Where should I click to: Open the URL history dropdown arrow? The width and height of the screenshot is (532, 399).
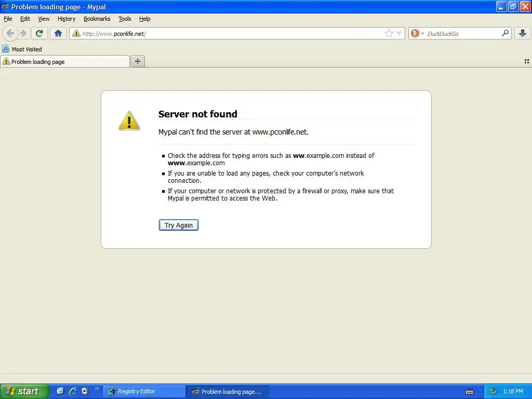pyautogui.click(x=400, y=33)
